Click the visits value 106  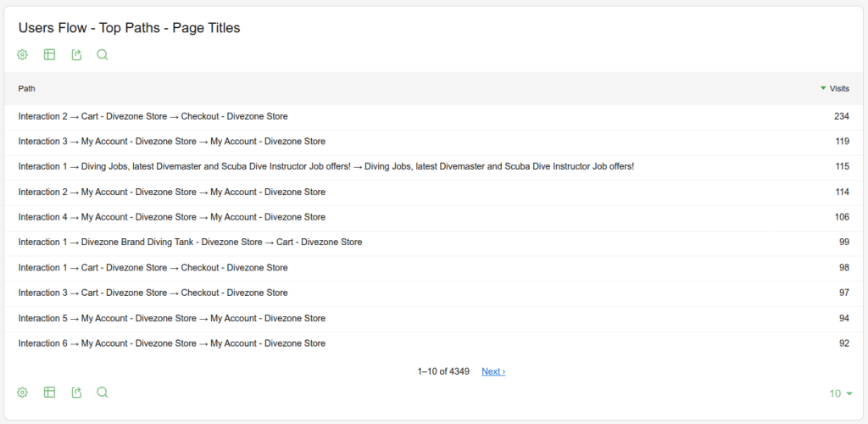point(842,217)
